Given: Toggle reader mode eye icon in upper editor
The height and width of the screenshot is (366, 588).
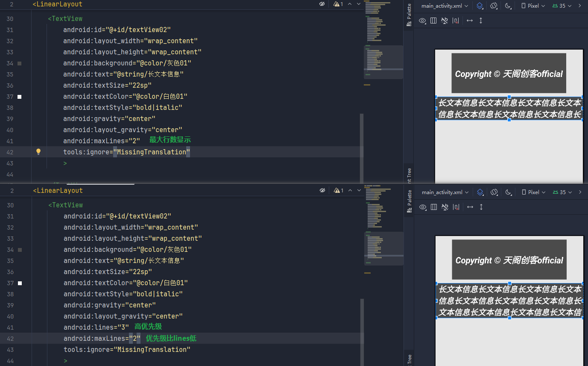Looking at the screenshot, I should [322, 4].
